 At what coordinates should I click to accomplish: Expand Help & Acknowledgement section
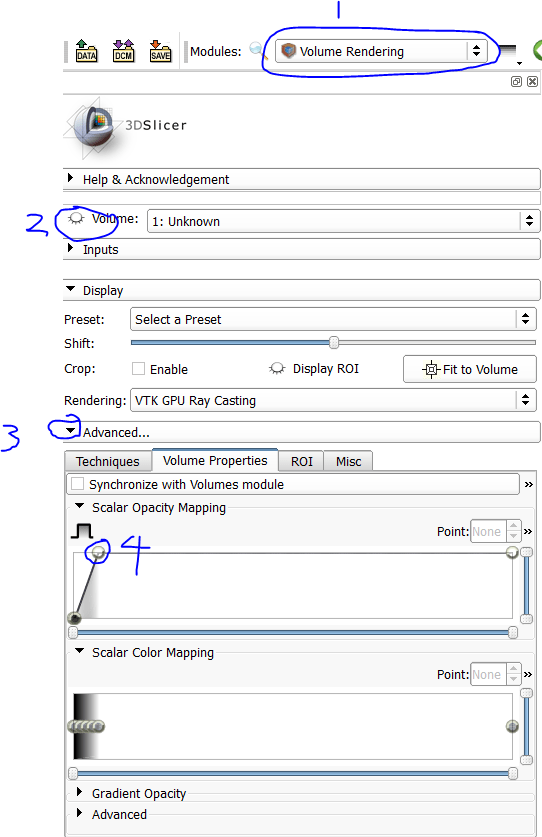coord(302,179)
